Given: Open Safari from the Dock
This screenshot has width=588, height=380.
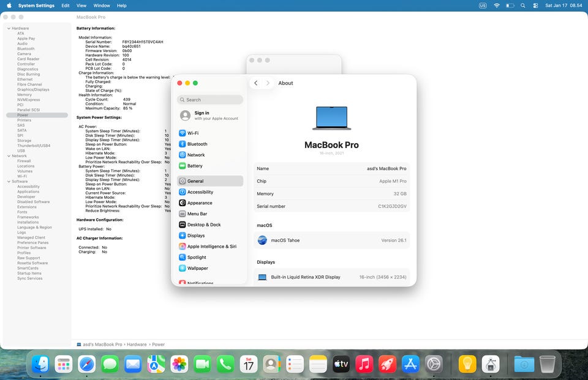Looking at the screenshot, I should [87, 365].
